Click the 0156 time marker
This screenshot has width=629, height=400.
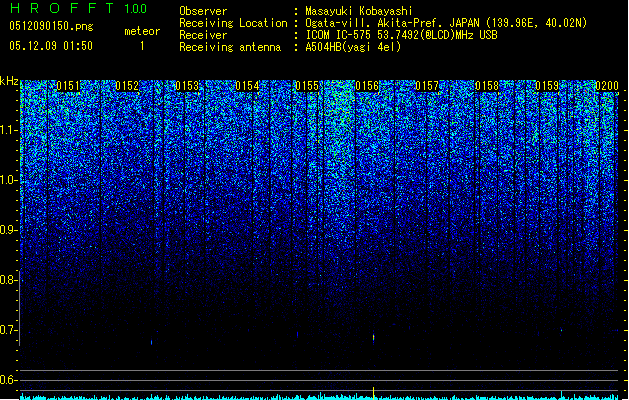pyautogui.click(x=367, y=86)
